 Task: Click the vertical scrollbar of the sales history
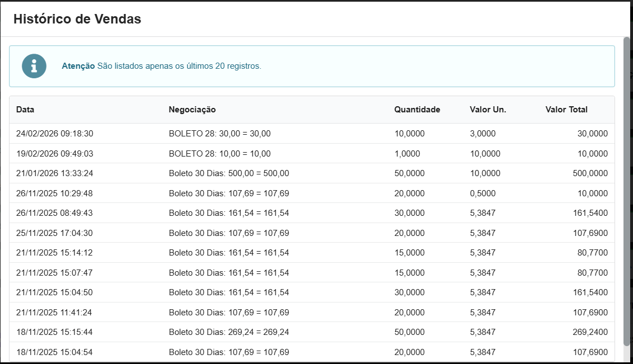click(x=626, y=190)
